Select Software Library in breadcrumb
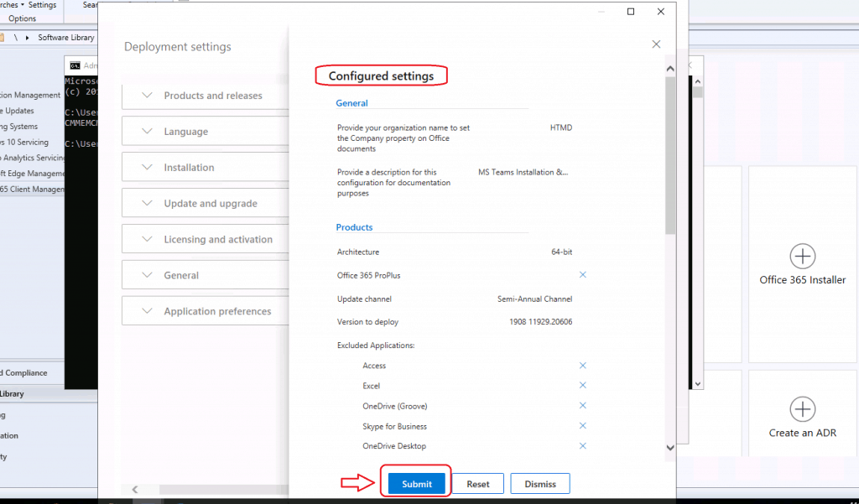The image size is (859, 504). pos(65,37)
